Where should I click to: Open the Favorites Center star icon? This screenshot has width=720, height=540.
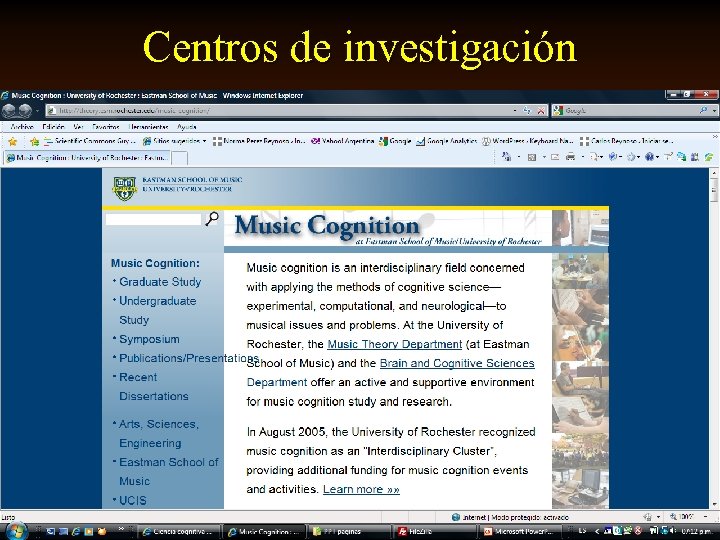12,141
